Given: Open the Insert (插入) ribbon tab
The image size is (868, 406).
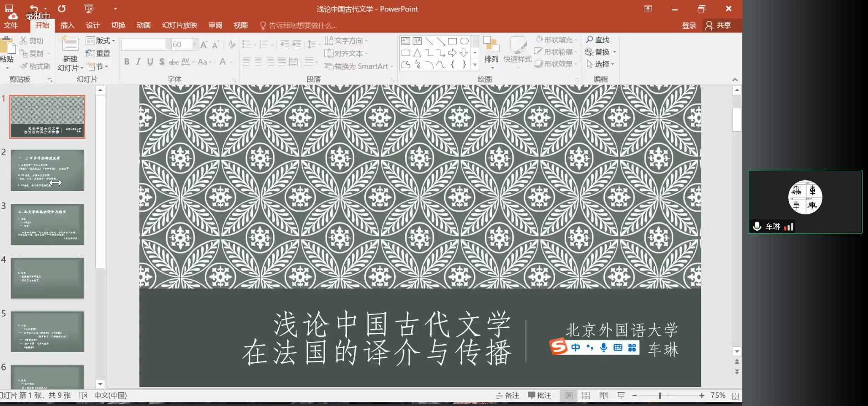Looking at the screenshot, I should 67,25.
